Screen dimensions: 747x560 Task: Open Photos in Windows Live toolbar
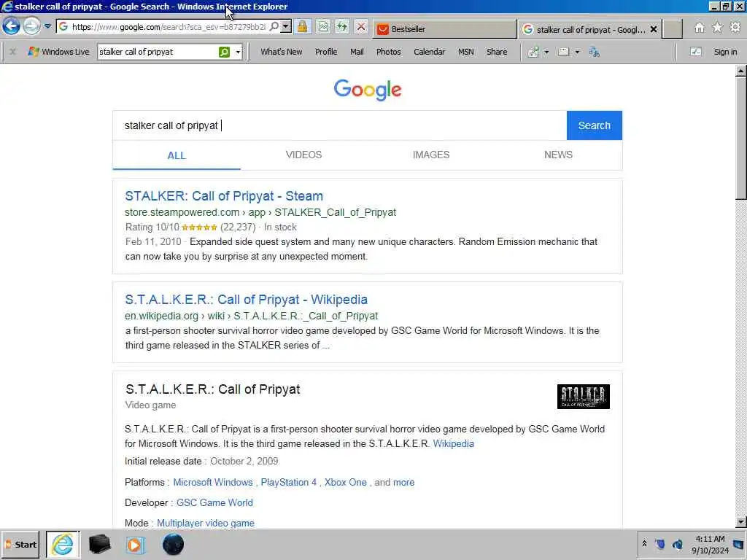(388, 52)
